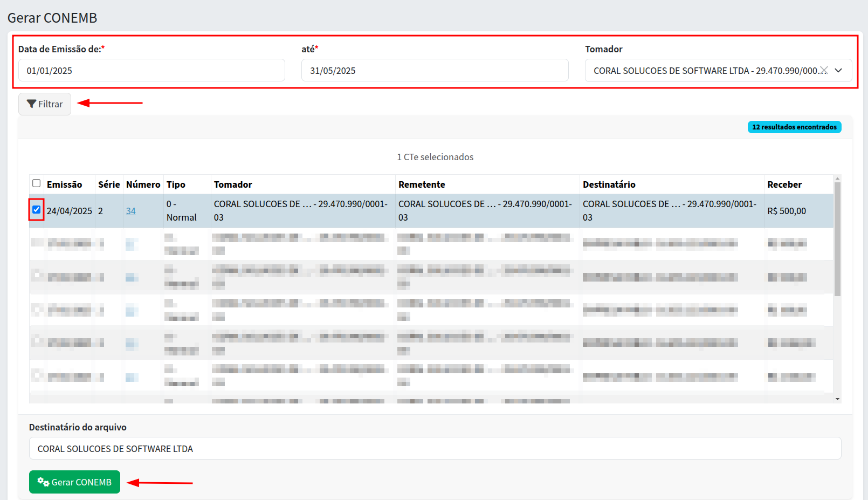
Task: Click the green Gerar CONEMB button
Action: (x=74, y=482)
